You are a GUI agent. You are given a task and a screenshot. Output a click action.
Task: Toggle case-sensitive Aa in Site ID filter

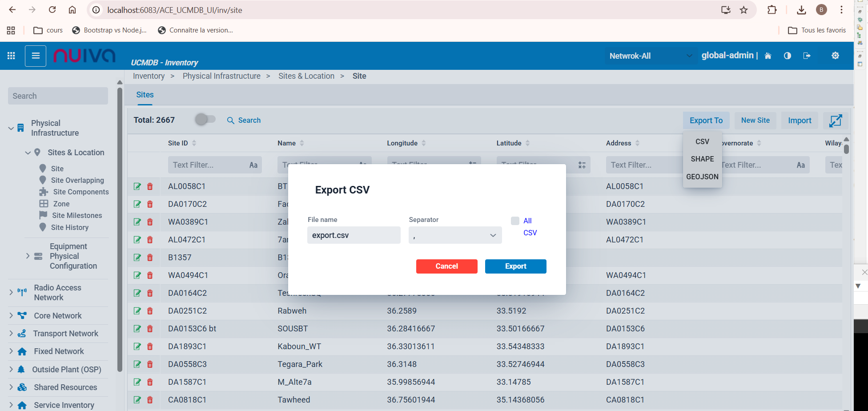253,165
